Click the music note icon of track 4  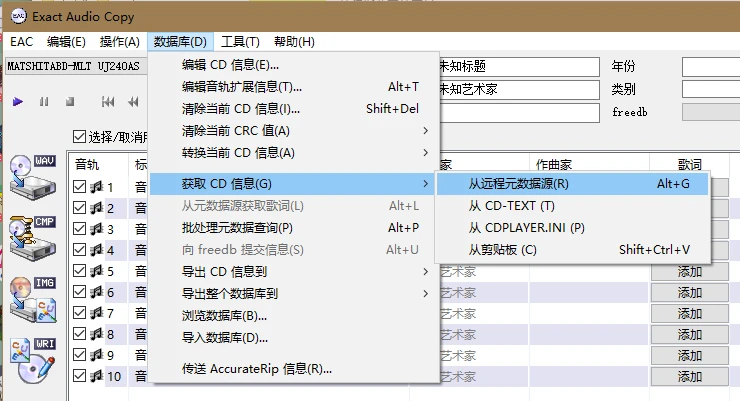point(97,250)
